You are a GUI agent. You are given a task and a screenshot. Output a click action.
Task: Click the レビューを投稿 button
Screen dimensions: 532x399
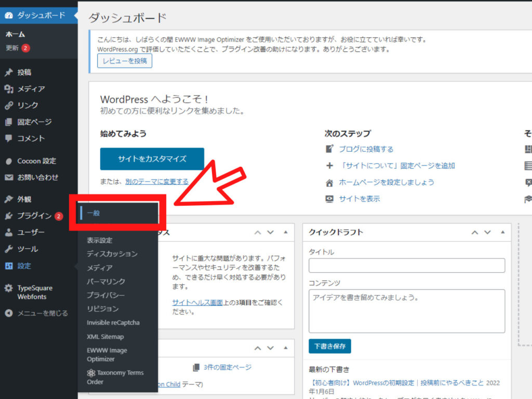pyautogui.click(x=125, y=61)
